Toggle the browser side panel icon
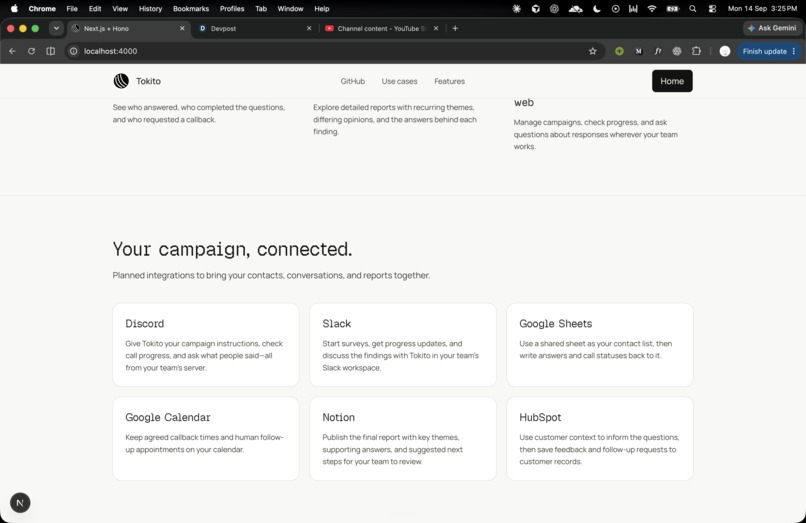Screen dimensions: 806x523 tap(50, 51)
